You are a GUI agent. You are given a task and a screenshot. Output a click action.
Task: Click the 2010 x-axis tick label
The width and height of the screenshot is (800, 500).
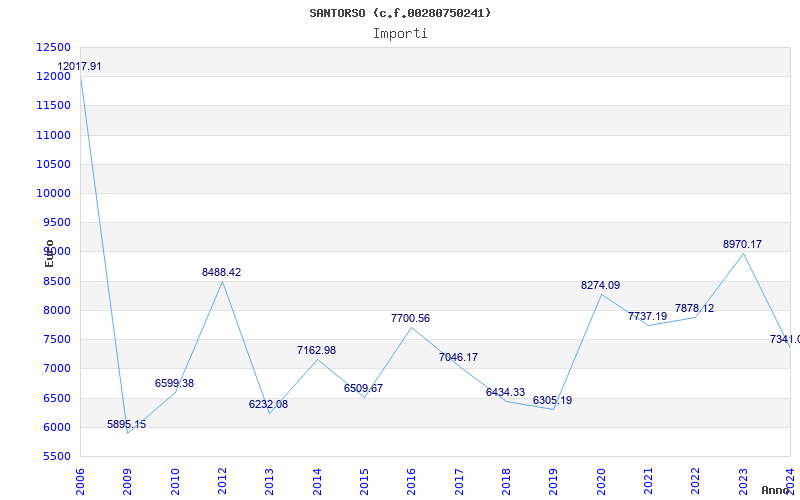click(x=175, y=482)
